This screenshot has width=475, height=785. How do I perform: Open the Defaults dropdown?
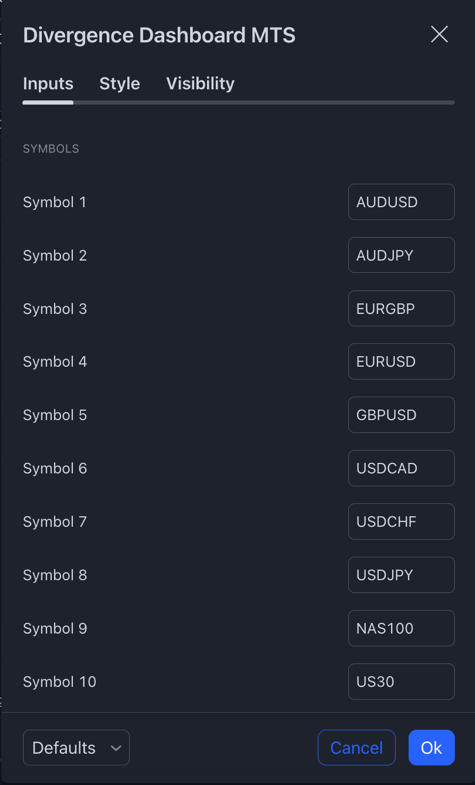click(77, 747)
